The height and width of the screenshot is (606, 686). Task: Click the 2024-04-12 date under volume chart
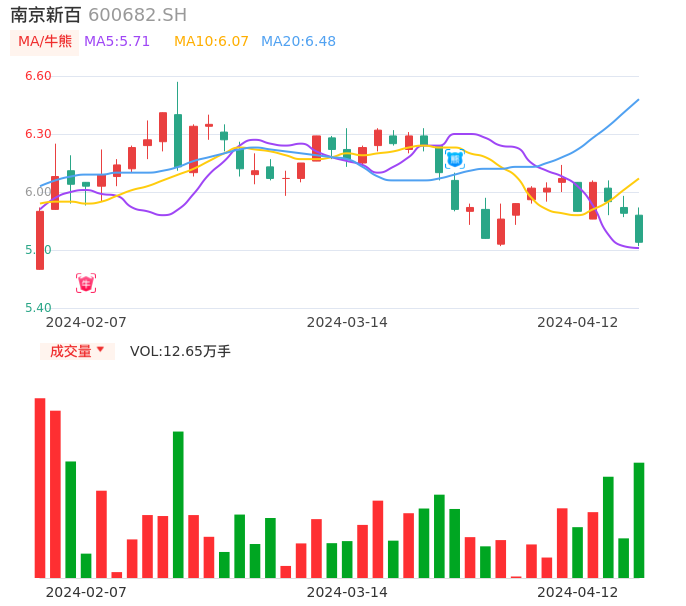coord(578,592)
